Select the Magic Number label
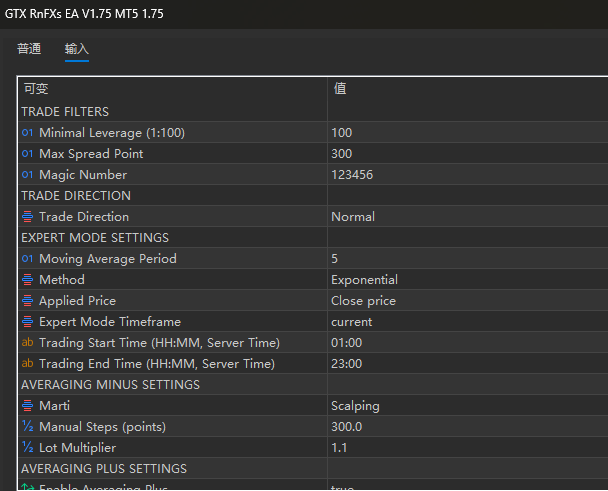608x491 pixels. (83, 175)
